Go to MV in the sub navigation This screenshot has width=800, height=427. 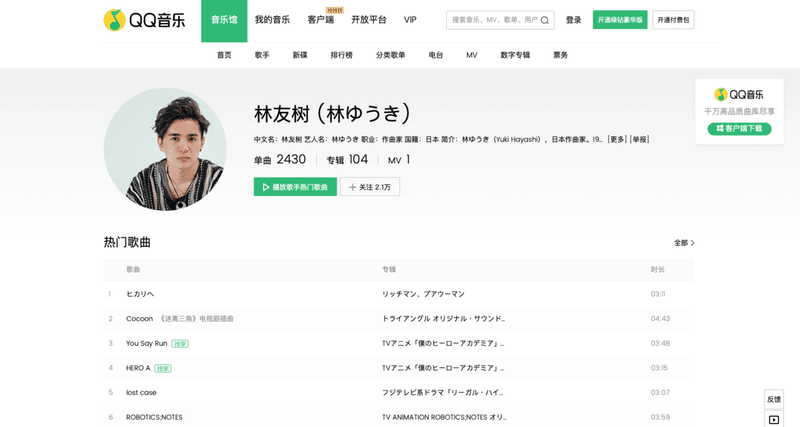(x=472, y=55)
